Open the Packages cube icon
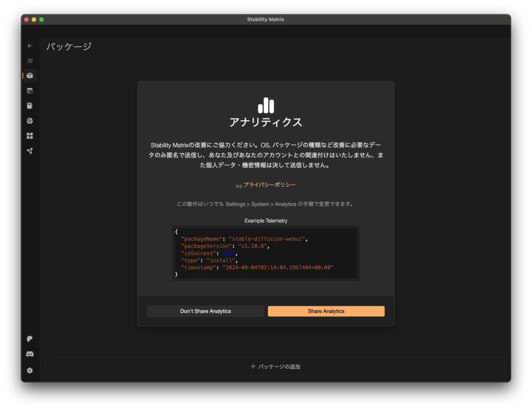This screenshot has width=532, height=410. [30, 76]
